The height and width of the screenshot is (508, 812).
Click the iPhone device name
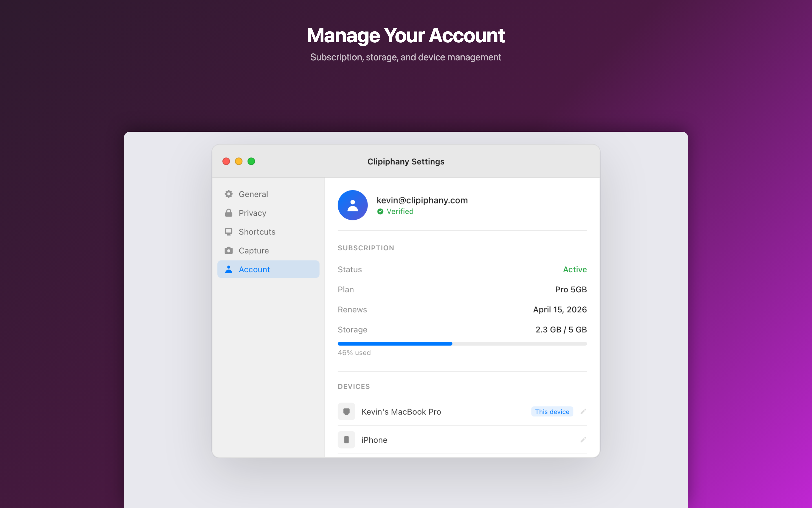(374, 440)
